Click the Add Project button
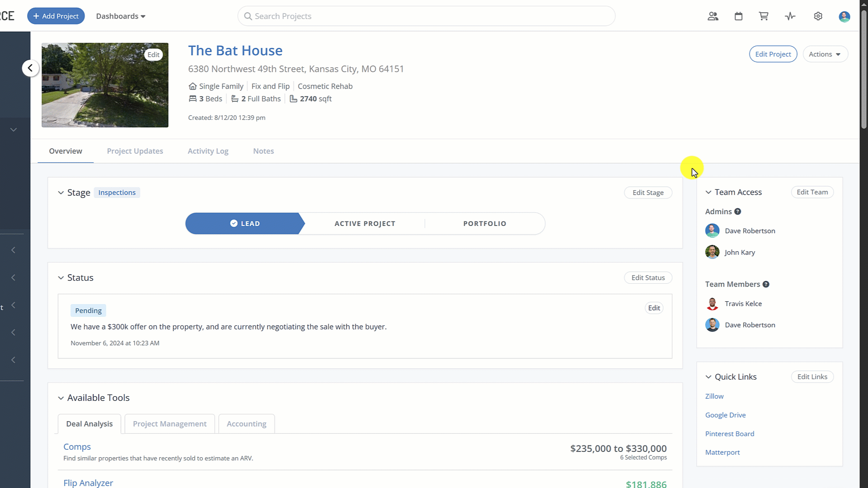 coord(56,16)
